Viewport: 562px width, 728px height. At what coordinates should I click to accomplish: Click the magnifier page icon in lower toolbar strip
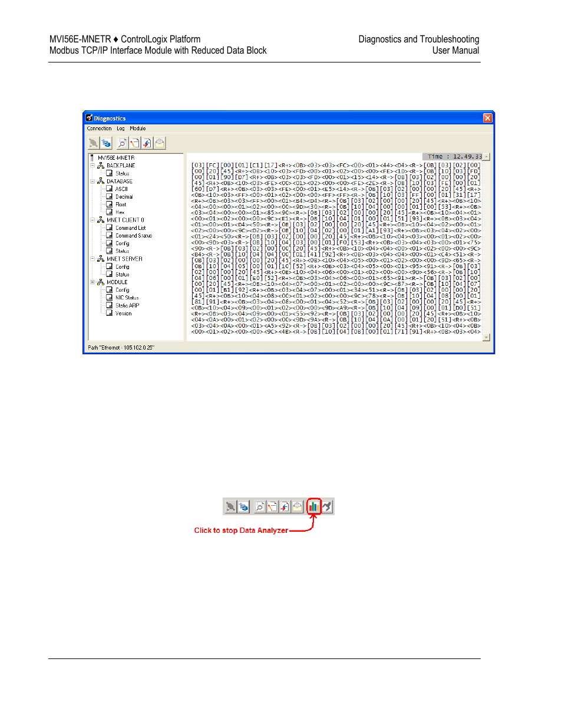tap(260, 506)
